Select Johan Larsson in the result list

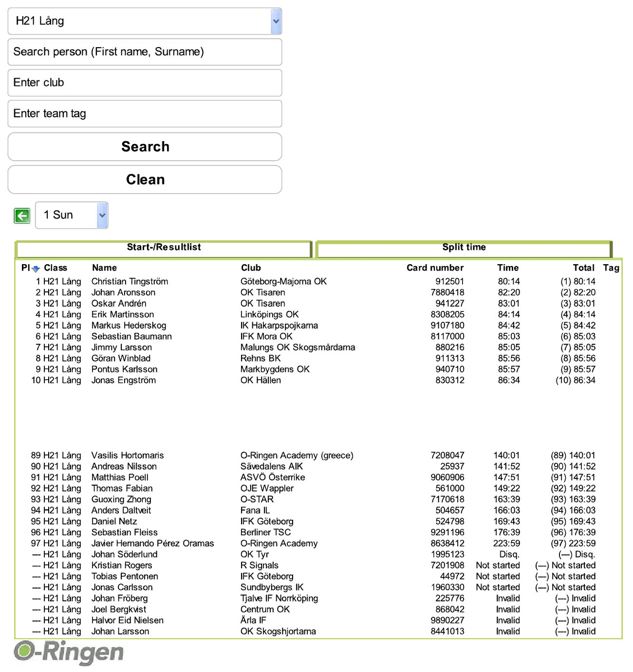120,631
